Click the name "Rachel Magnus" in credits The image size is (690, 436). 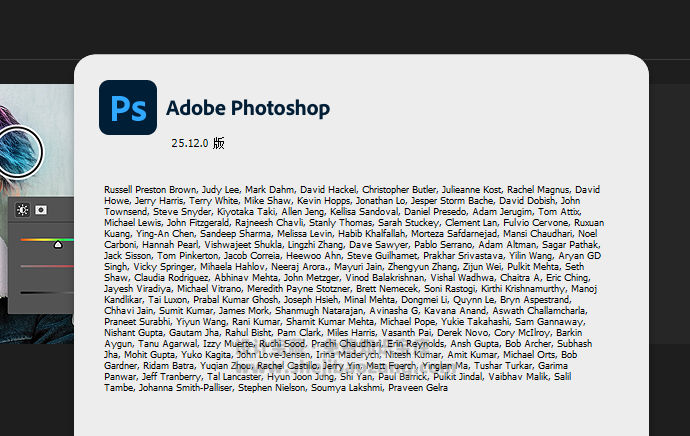(x=538, y=190)
